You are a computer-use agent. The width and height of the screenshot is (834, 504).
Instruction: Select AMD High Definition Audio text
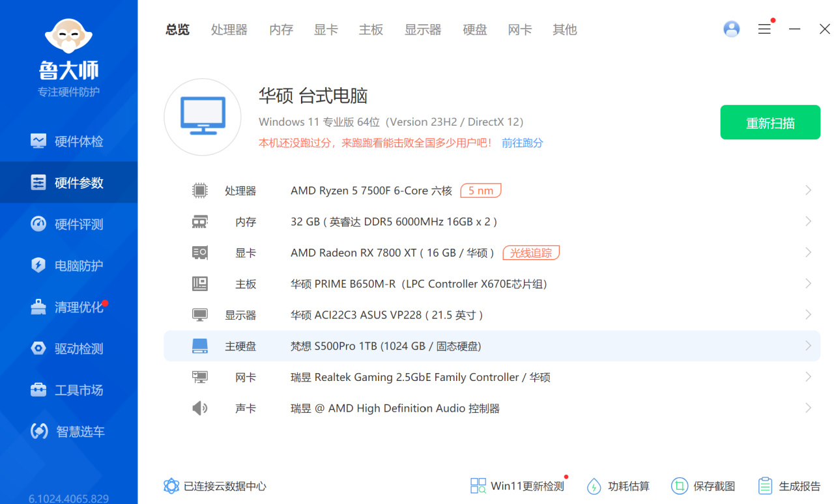pyautogui.click(x=395, y=409)
